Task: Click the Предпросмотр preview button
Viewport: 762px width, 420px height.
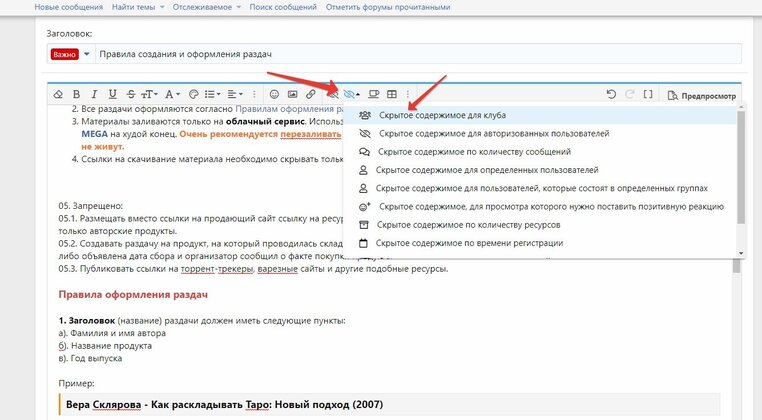Action: [x=702, y=96]
